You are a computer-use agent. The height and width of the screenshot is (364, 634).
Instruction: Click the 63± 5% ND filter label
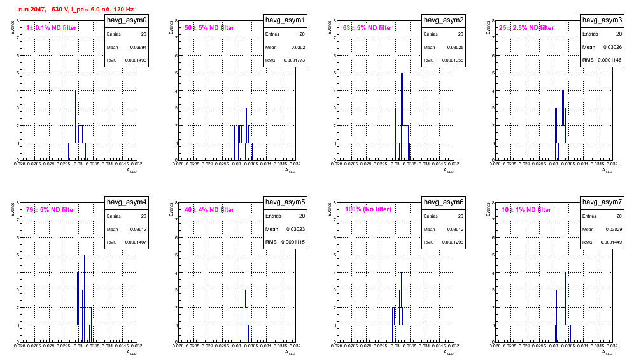[x=368, y=28]
